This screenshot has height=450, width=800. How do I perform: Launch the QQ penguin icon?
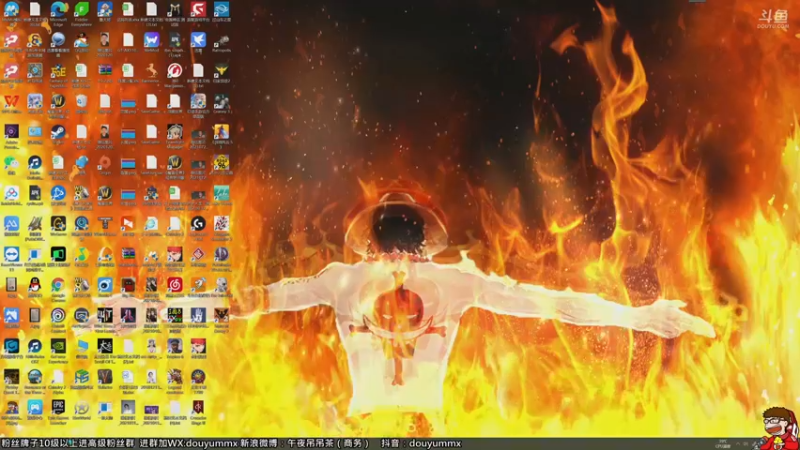point(35,285)
